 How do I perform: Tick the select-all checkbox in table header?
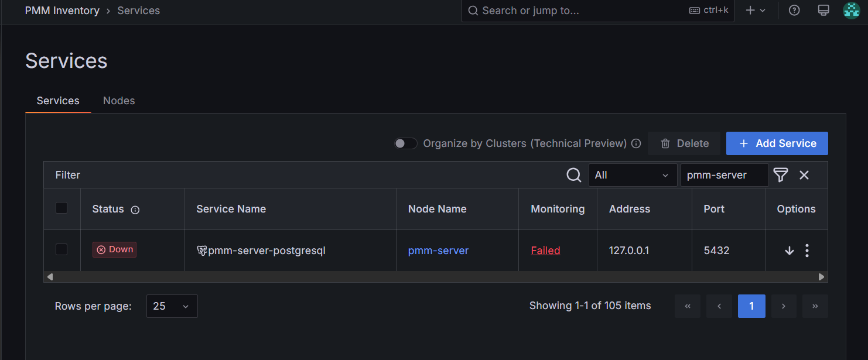(61, 208)
